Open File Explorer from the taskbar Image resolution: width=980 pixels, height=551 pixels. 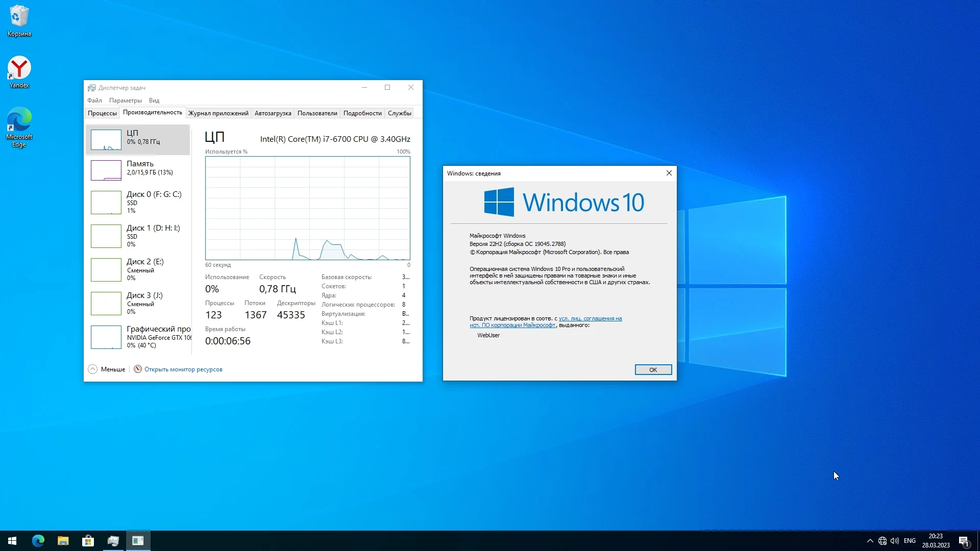point(63,541)
